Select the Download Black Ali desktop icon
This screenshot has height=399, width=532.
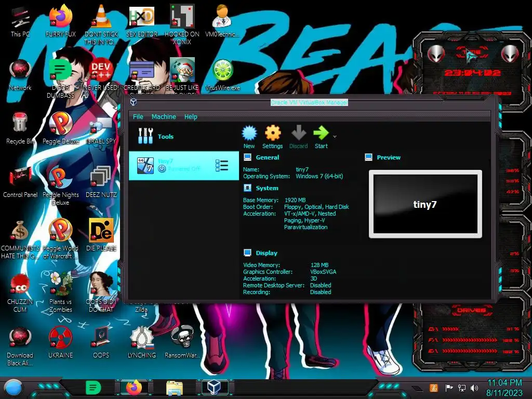point(20,346)
